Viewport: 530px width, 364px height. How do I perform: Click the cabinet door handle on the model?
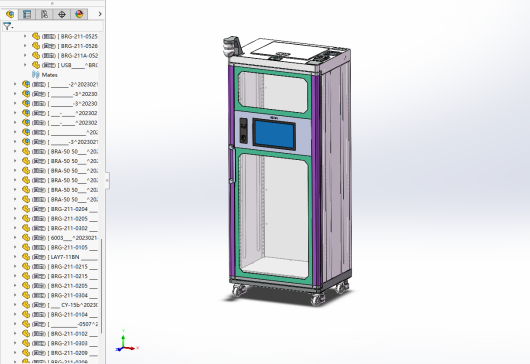pyautogui.click(x=232, y=164)
